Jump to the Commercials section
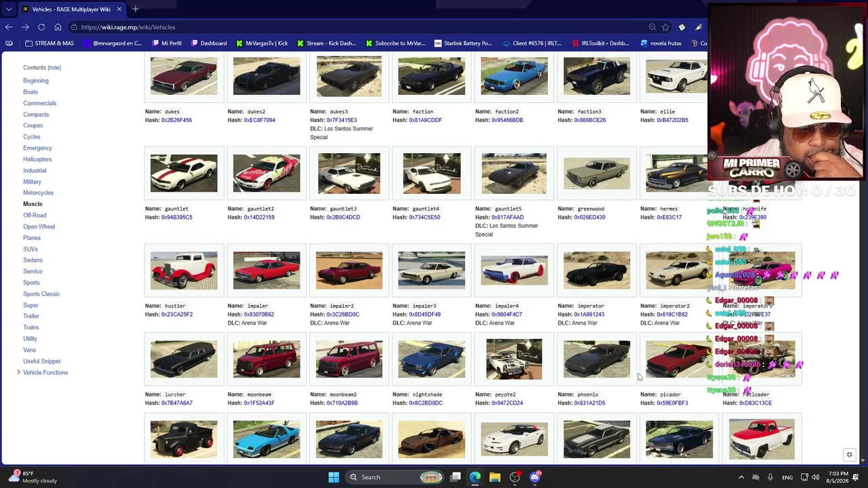The image size is (868, 488). 40,103
